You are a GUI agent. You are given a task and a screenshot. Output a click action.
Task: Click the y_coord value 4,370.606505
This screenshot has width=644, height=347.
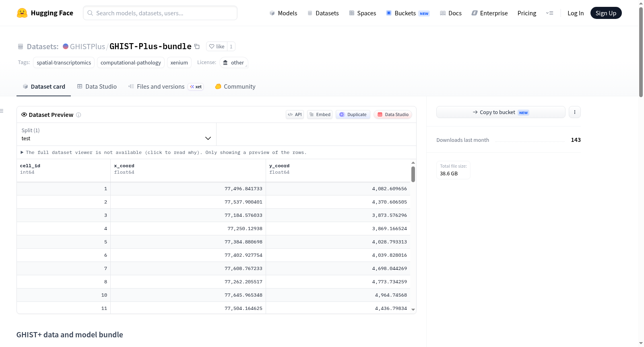390,202
